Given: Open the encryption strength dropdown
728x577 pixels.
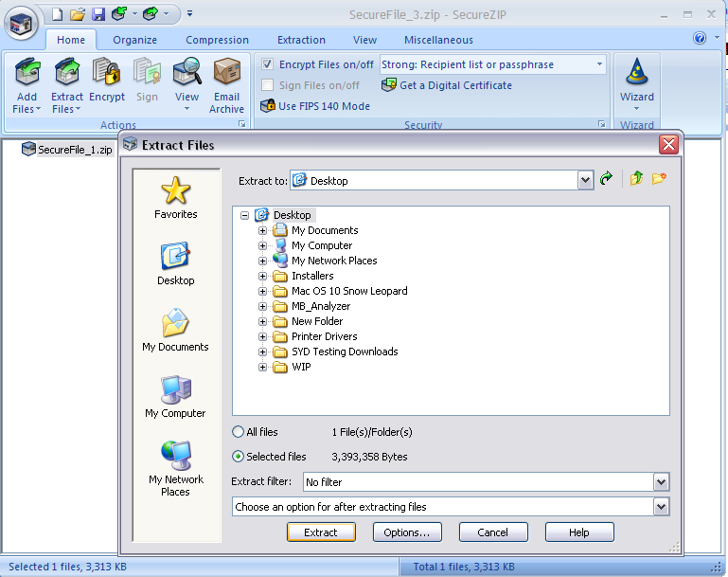Looking at the screenshot, I should point(599,64).
